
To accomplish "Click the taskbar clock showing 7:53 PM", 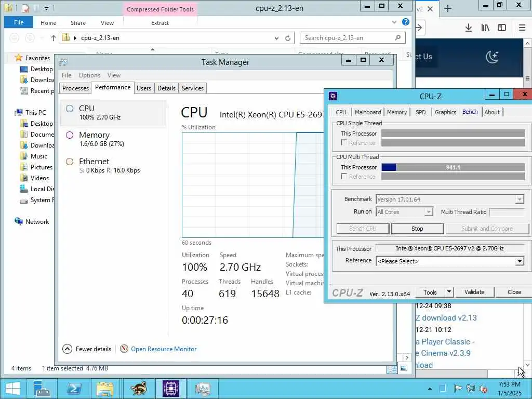I will [x=509, y=389].
